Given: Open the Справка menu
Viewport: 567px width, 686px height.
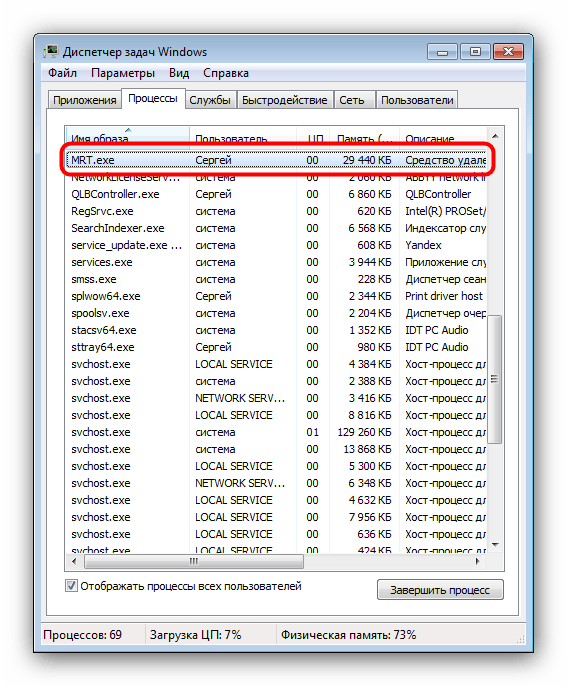Looking at the screenshot, I should tap(226, 73).
